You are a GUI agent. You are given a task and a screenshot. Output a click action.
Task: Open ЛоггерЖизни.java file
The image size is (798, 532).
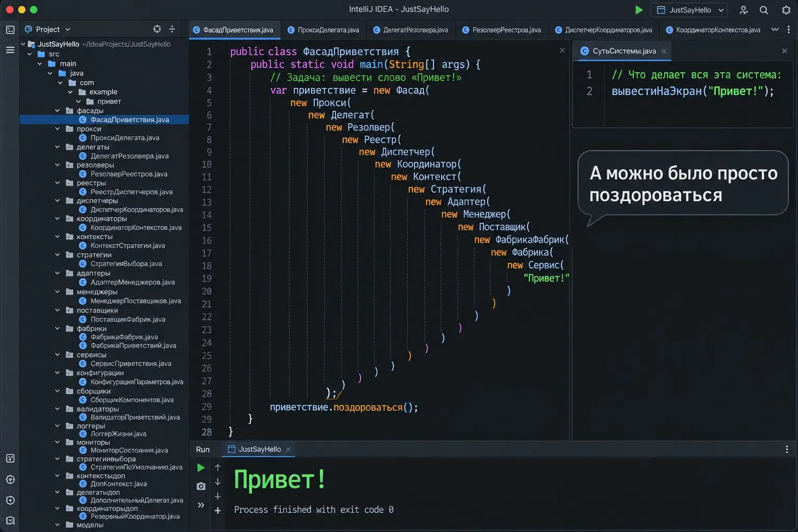(x=118, y=434)
